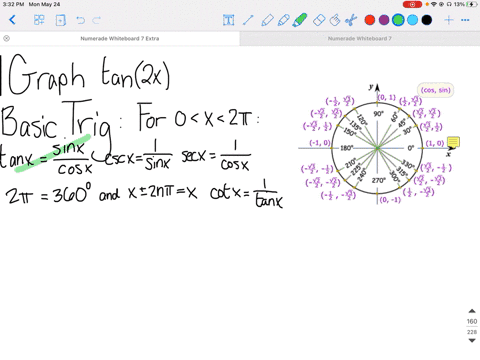The image size is (480, 360).
Task: Choose the red ink color
Action: [370, 20]
